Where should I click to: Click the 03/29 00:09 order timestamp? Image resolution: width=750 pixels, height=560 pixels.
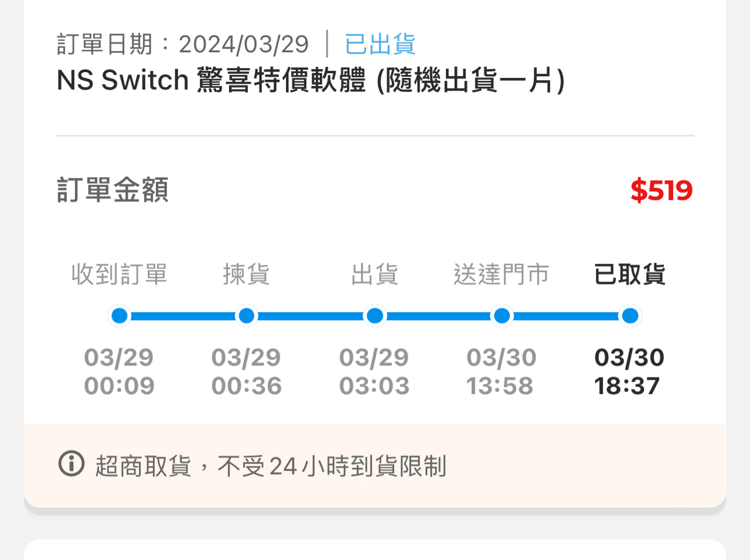click(x=119, y=371)
